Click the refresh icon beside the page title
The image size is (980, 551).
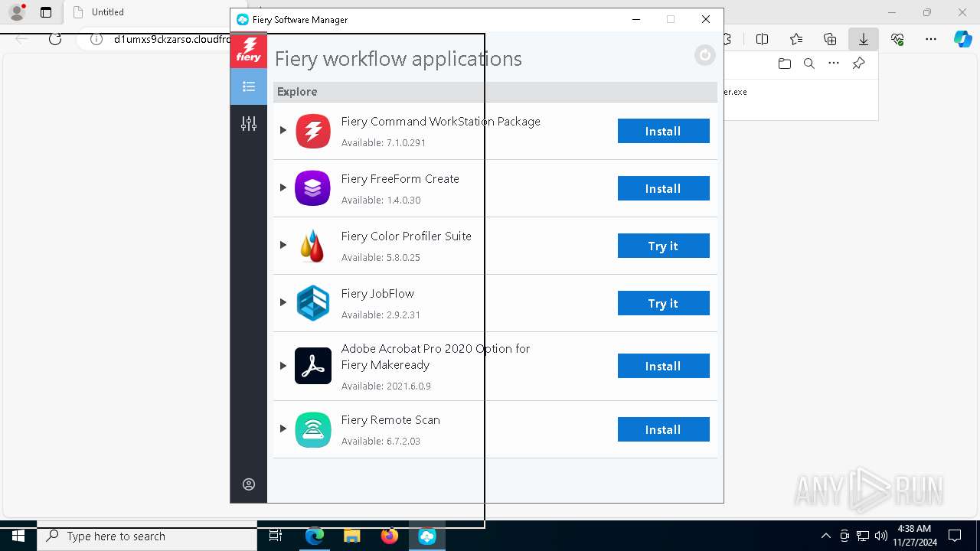click(704, 55)
